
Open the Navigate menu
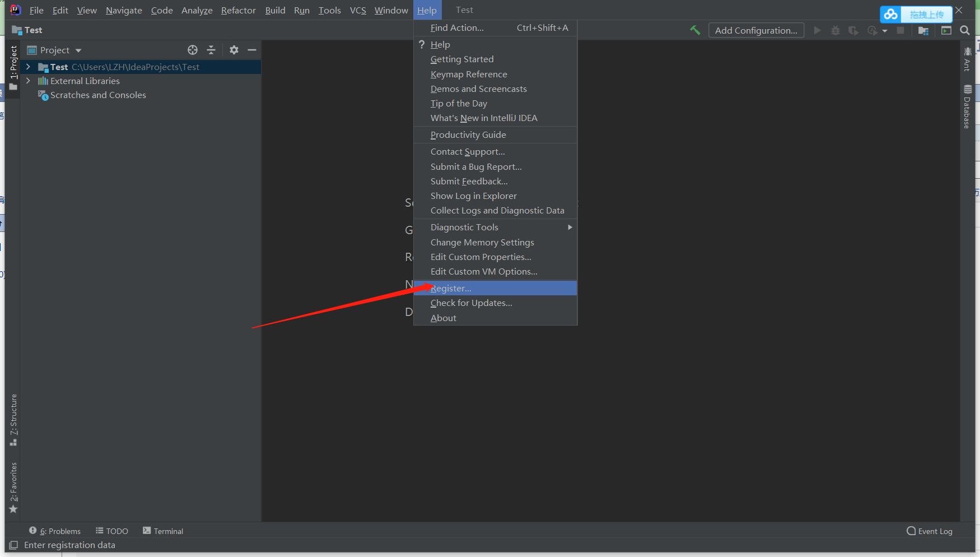point(124,10)
